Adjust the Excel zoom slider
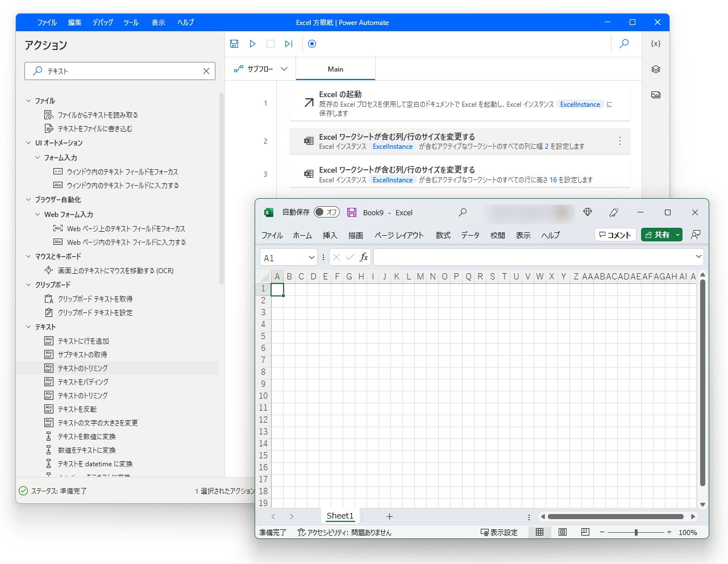This screenshot has height=564, width=728. 635,532
